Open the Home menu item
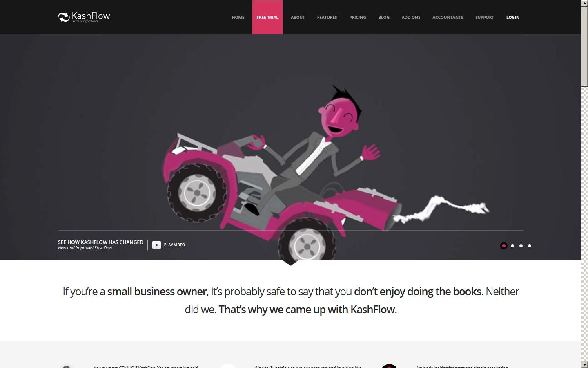588x368 pixels. (x=238, y=17)
